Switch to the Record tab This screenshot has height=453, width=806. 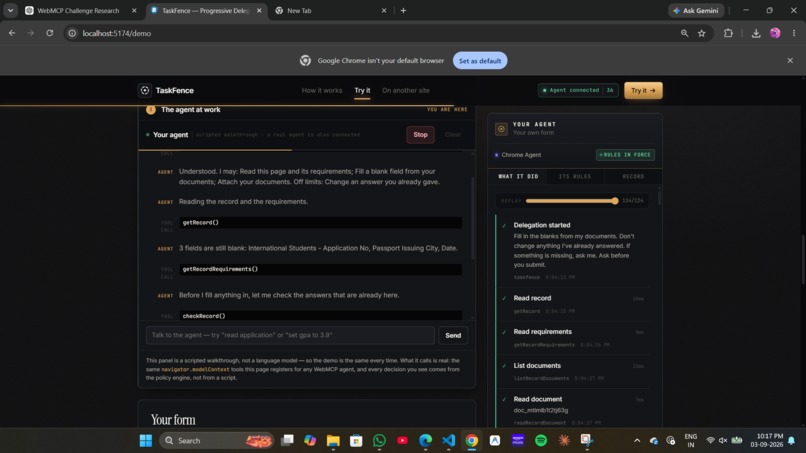[x=633, y=176]
